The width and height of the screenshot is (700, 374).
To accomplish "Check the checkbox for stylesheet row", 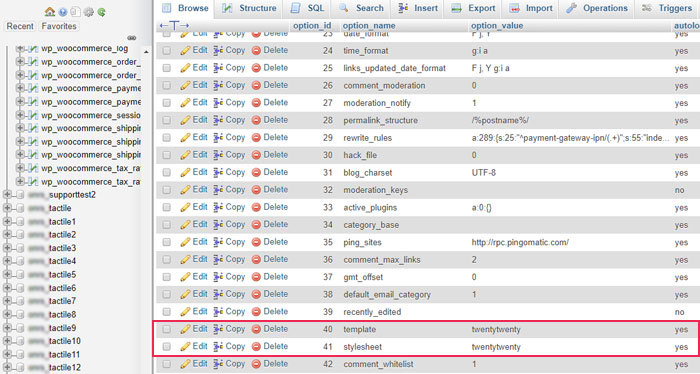I will [167, 346].
